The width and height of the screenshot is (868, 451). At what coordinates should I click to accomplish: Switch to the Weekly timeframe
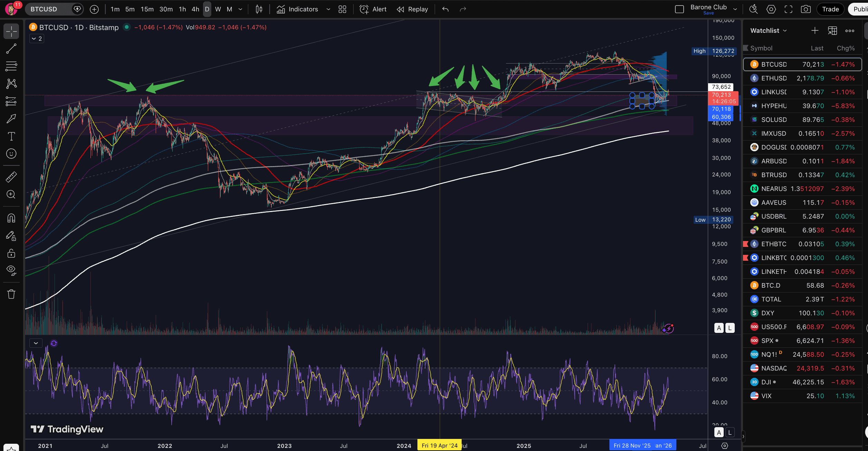(218, 9)
